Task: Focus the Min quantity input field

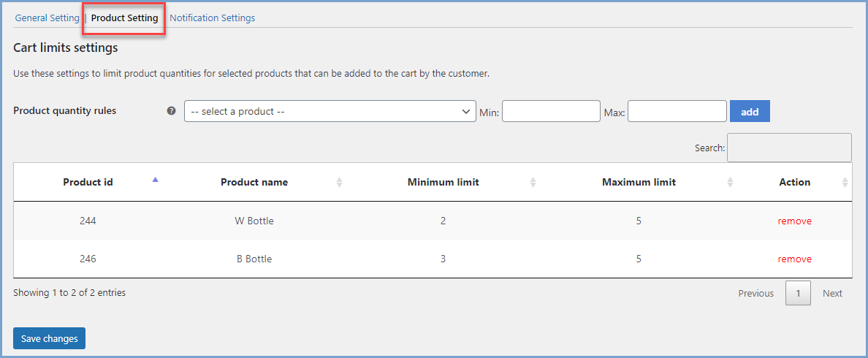Action: (x=552, y=111)
